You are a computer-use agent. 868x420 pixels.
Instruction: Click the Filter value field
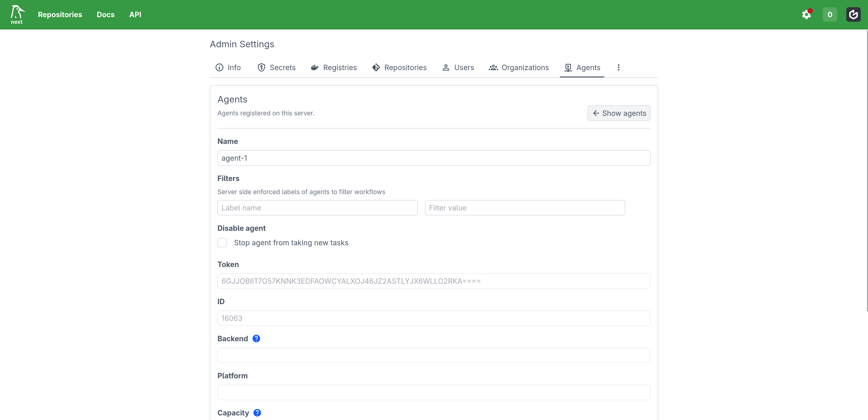(x=525, y=208)
